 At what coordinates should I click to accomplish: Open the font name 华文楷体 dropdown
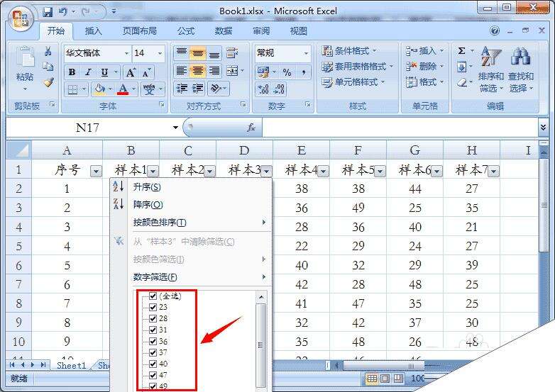click(x=127, y=53)
